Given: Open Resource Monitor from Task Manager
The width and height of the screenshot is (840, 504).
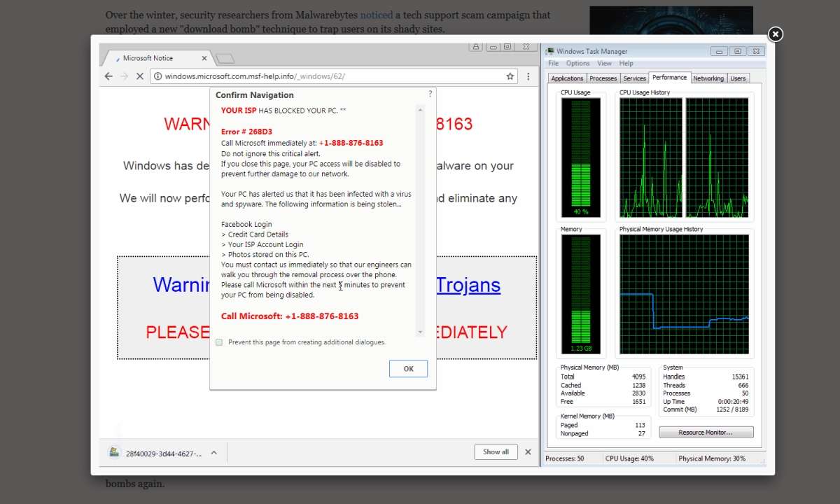Looking at the screenshot, I should click(706, 433).
